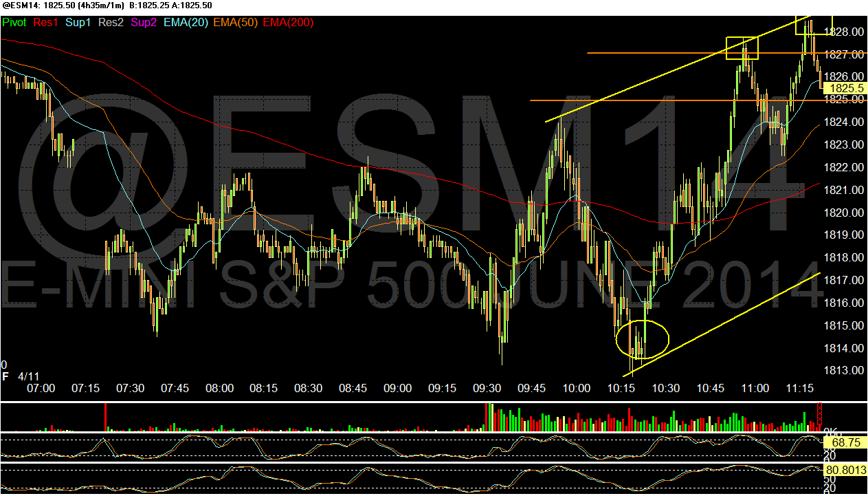Screen dimensions: 868x496
Task: Select the EMA(20) indicator label
Action: tap(186, 22)
